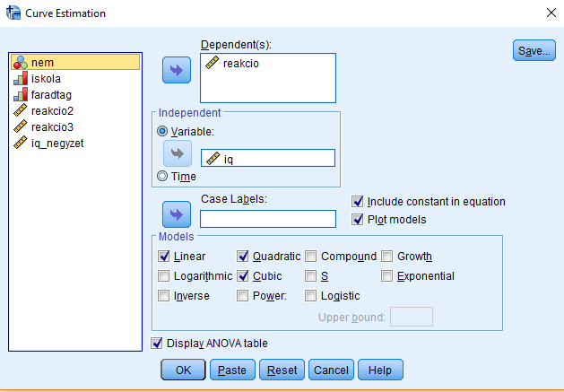Enable the Exponential model checkbox
This screenshot has width=564, height=392.
coord(387,276)
